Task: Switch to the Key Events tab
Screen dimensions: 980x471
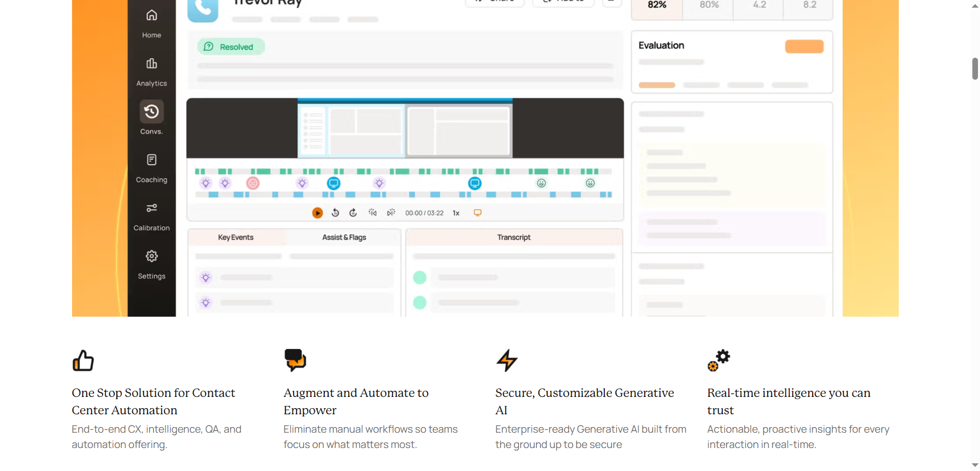Action: click(x=235, y=237)
